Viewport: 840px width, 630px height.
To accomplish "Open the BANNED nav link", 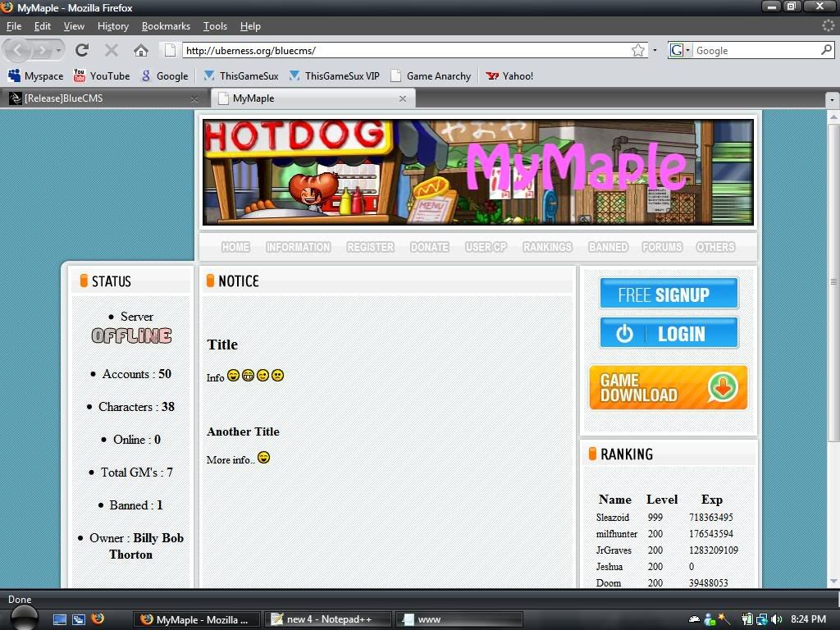I will 608,247.
